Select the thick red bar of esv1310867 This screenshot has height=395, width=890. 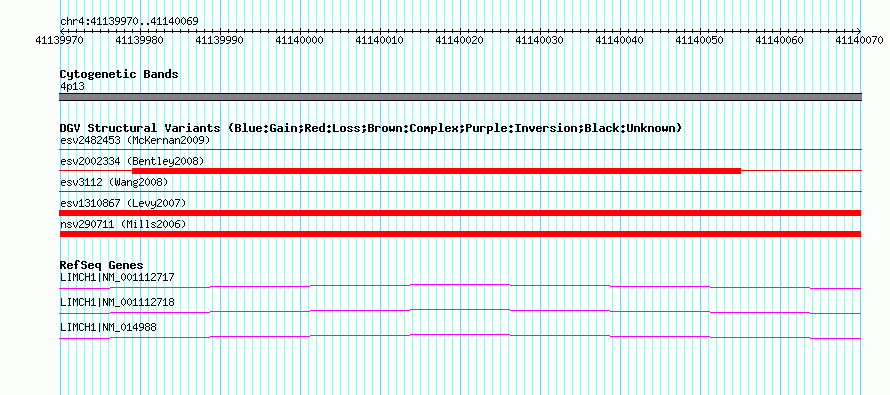[x=460, y=213]
